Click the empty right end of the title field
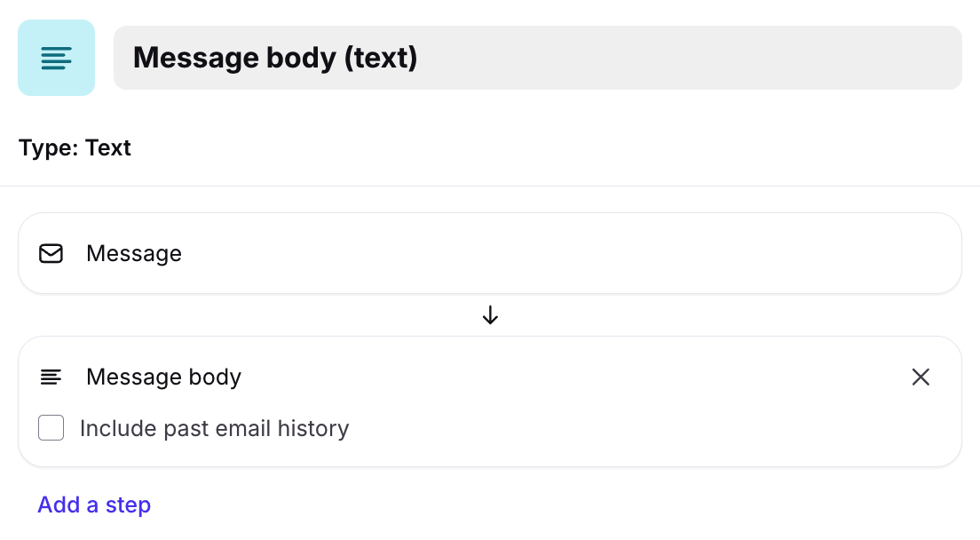The image size is (980, 540). click(843, 58)
